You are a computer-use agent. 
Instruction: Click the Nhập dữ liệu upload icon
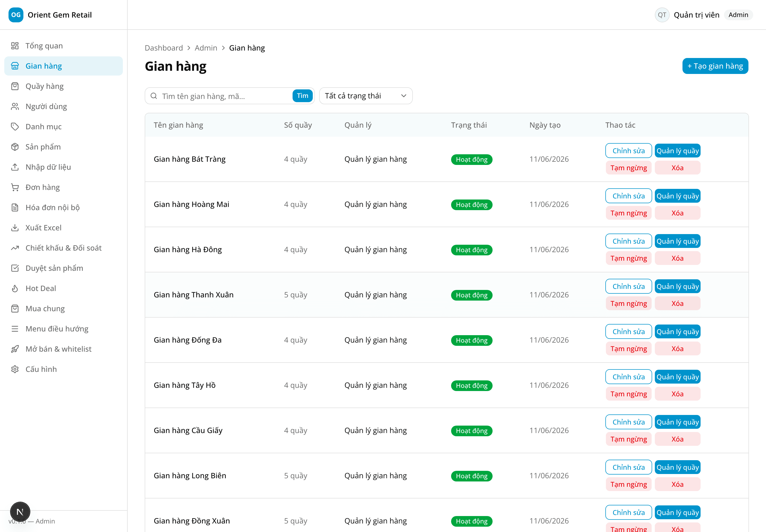click(15, 167)
